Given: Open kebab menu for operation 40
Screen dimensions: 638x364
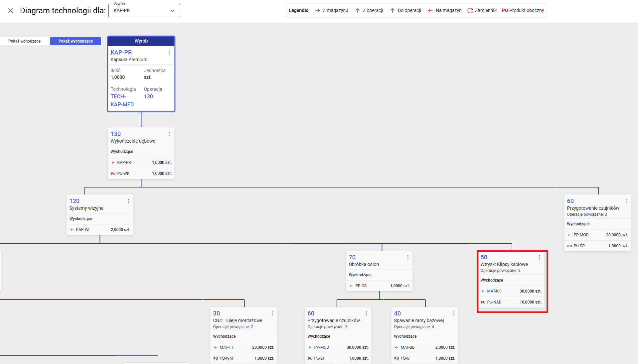Looking at the screenshot, I should point(453,313).
